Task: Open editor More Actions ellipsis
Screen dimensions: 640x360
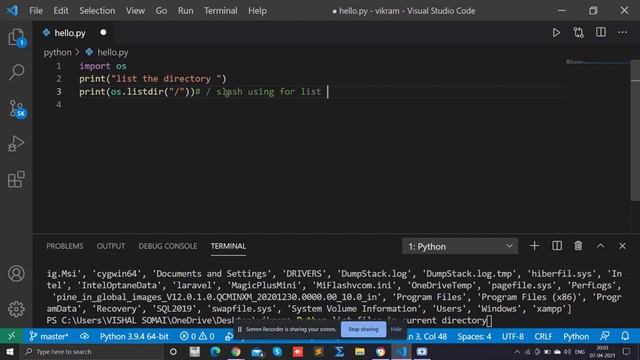Action: click(x=622, y=32)
